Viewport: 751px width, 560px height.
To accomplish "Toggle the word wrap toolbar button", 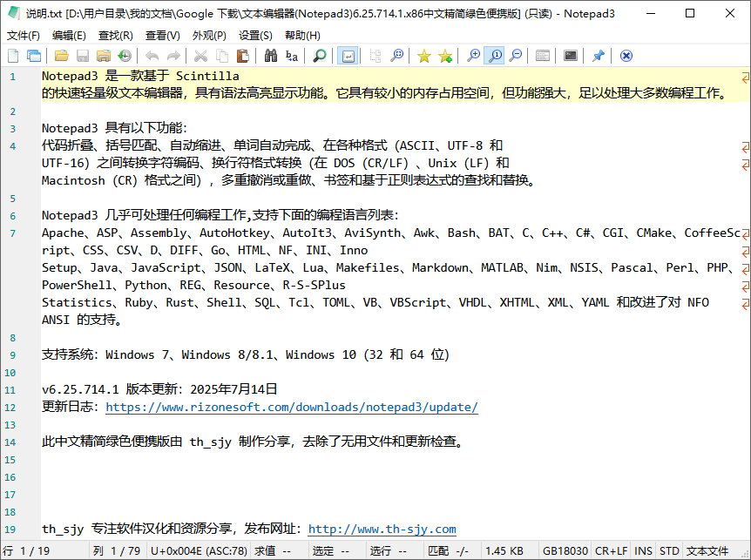I will [x=347, y=56].
